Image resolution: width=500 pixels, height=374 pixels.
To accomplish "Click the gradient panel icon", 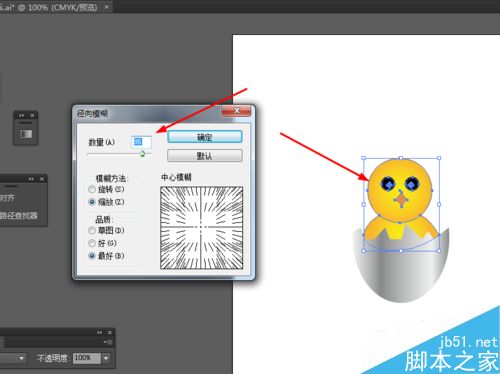I will point(26,134).
